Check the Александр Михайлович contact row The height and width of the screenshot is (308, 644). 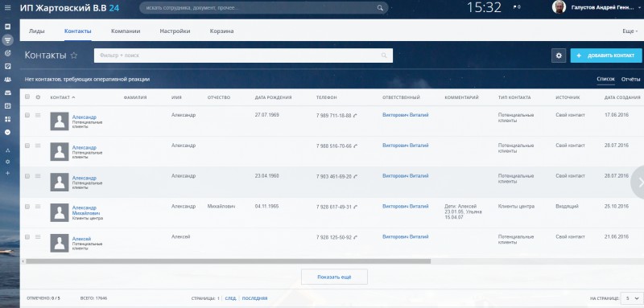27,207
